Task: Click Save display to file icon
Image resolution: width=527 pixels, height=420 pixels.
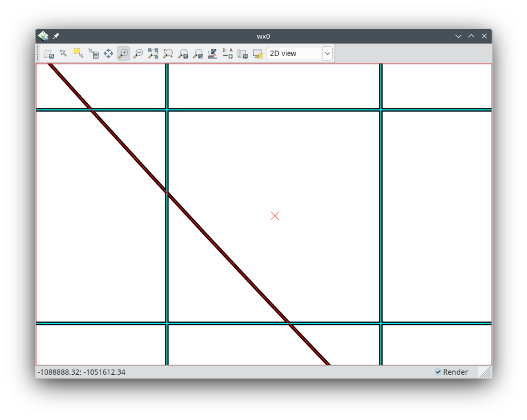Action: pyautogui.click(x=242, y=54)
